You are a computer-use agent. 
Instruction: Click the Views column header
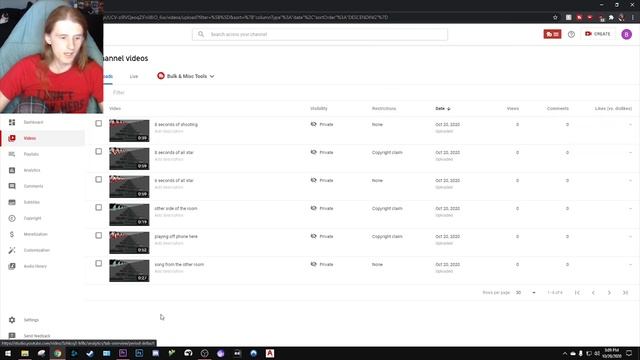tap(513, 109)
